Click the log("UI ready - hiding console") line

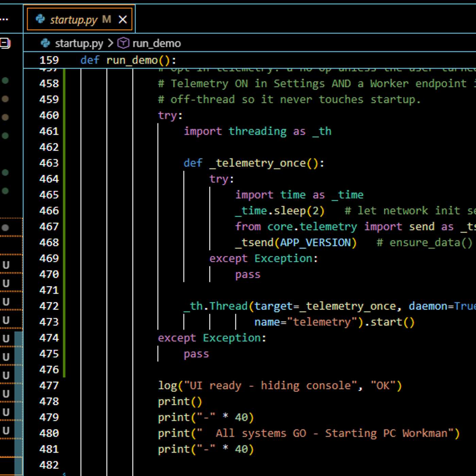point(280,386)
